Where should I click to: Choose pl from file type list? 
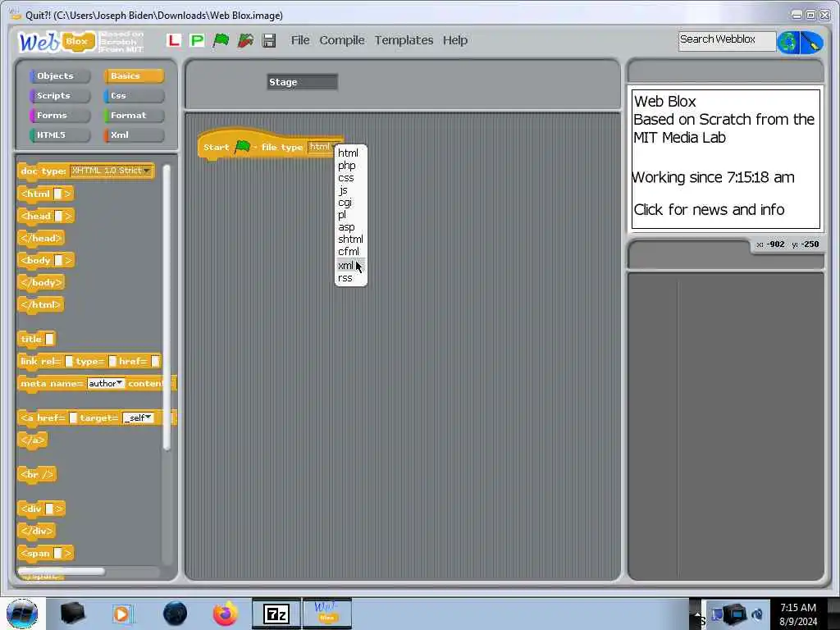[x=342, y=215]
